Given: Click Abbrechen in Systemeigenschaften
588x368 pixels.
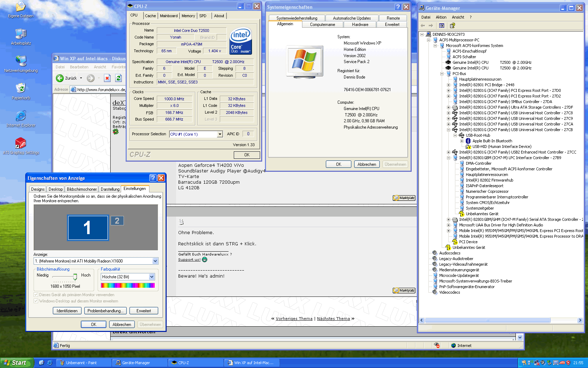Looking at the screenshot, I should point(367,164).
